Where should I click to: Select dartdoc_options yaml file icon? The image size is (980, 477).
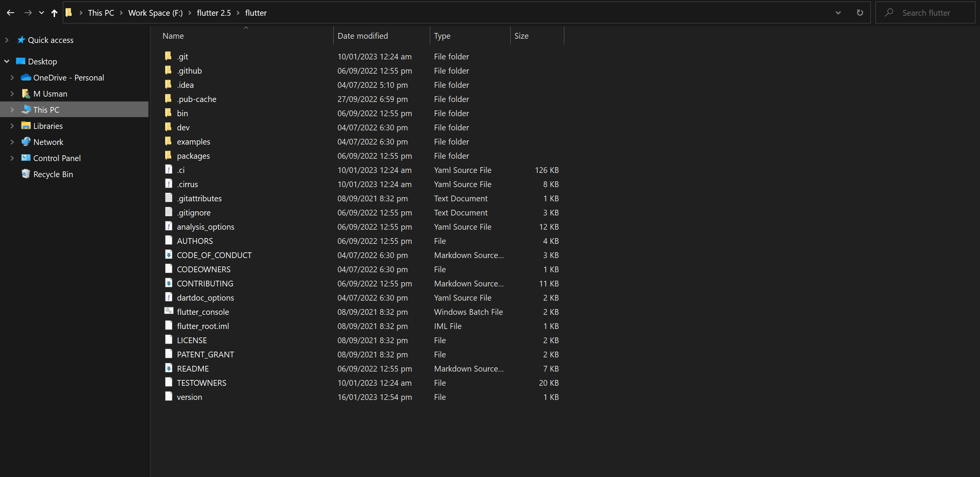(169, 297)
